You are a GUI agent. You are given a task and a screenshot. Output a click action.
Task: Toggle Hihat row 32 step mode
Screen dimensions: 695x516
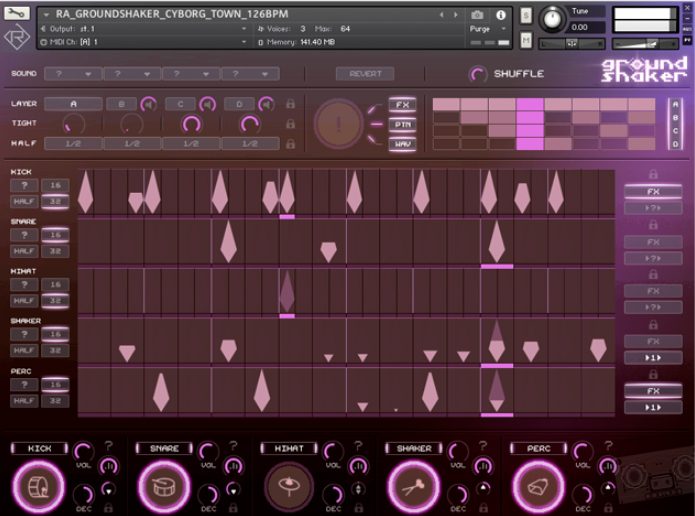pyautogui.click(x=55, y=301)
